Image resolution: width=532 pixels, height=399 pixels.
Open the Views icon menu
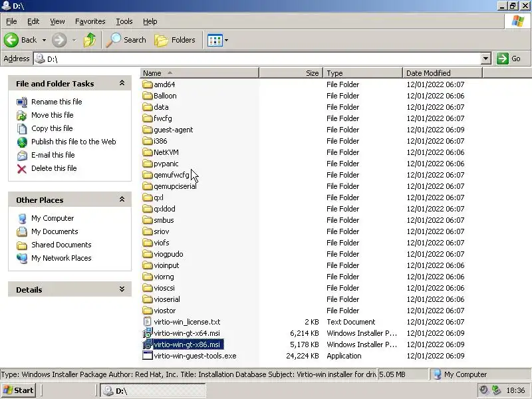[x=215, y=41]
